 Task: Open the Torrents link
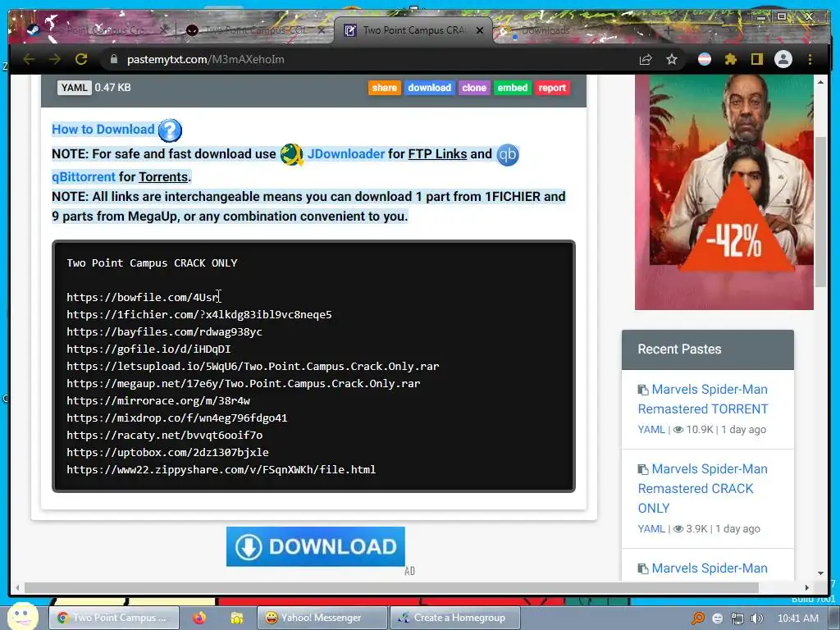click(163, 177)
